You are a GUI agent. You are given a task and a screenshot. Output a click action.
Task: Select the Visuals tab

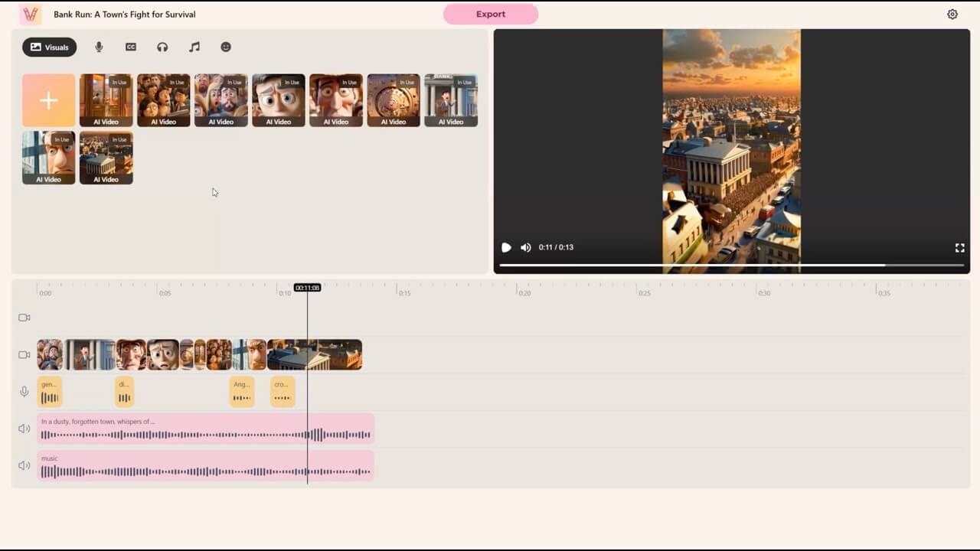click(49, 47)
